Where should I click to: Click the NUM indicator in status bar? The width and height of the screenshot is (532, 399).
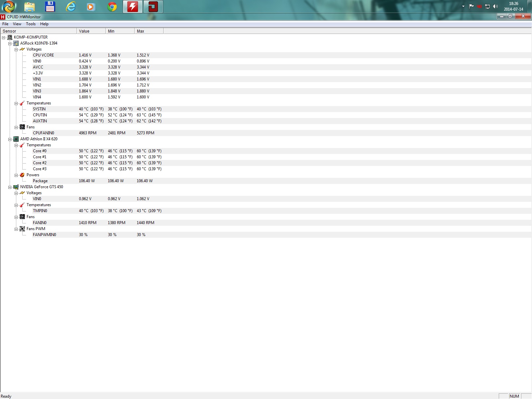(514, 396)
